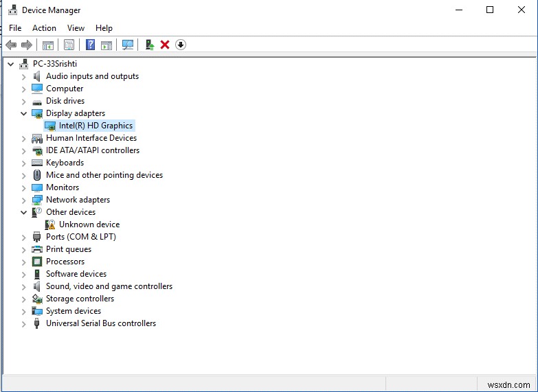Expand Sound, video and game controllers
Screen dimensions: 538x392
point(23,287)
